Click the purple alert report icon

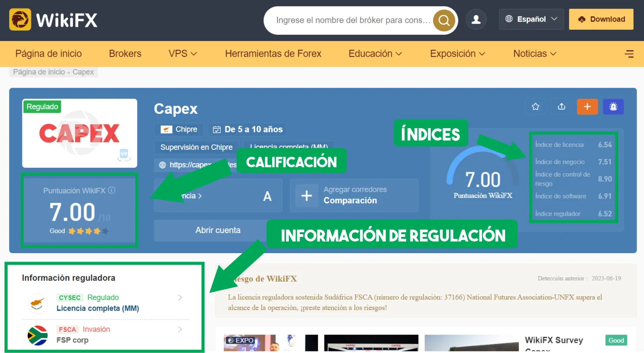click(613, 106)
